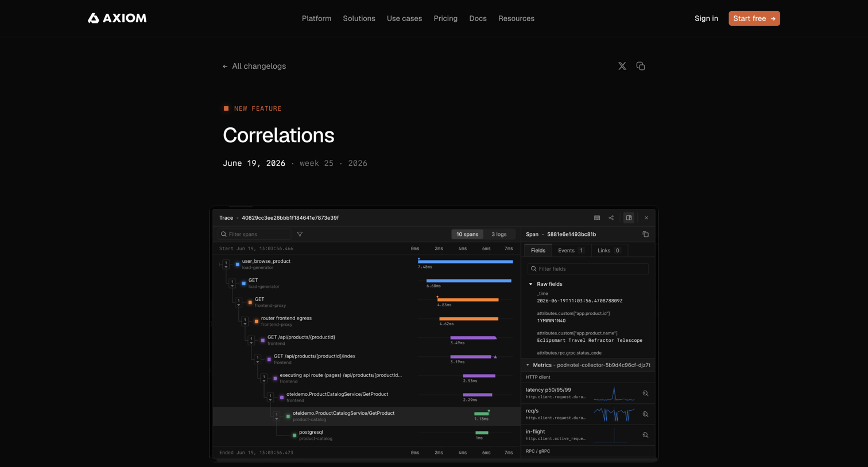
Task: Click product name 'Eclipsmart Travel Refractor Telescope'
Action: (x=590, y=341)
